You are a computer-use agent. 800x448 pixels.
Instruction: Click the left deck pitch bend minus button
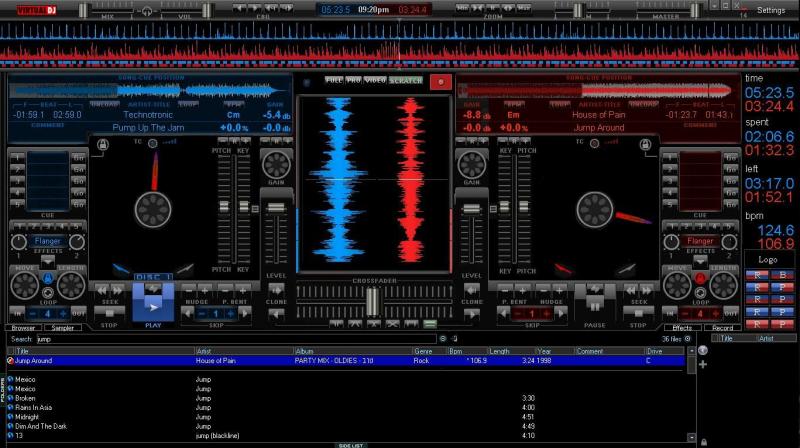[x=226, y=290]
